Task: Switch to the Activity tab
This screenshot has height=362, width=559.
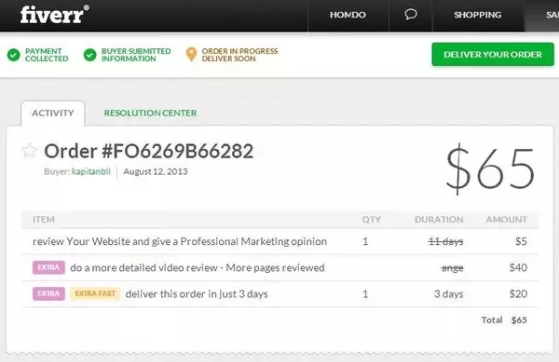Action: click(x=53, y=113)
